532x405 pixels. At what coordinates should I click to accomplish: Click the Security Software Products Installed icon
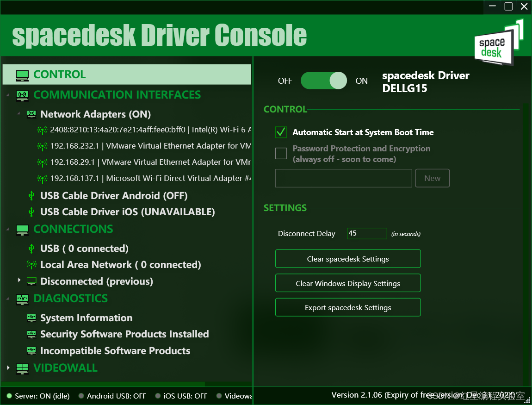point(31,334)
